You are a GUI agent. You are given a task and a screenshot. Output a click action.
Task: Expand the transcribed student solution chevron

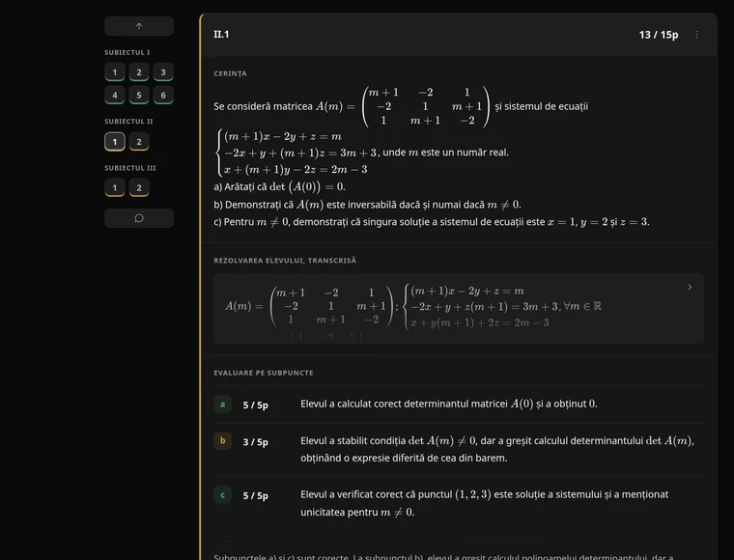click(x=690, y=288)
